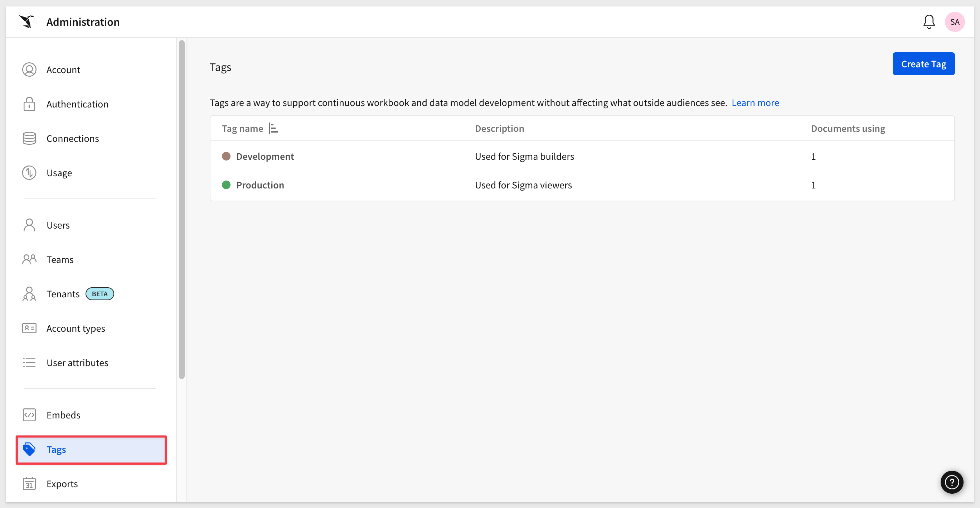Open the notifications bell
Screen dimensions: 980x508
929,22
